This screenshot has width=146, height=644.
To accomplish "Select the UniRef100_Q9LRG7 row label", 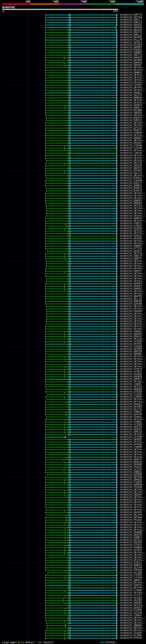I will click(x=131, y=65).
